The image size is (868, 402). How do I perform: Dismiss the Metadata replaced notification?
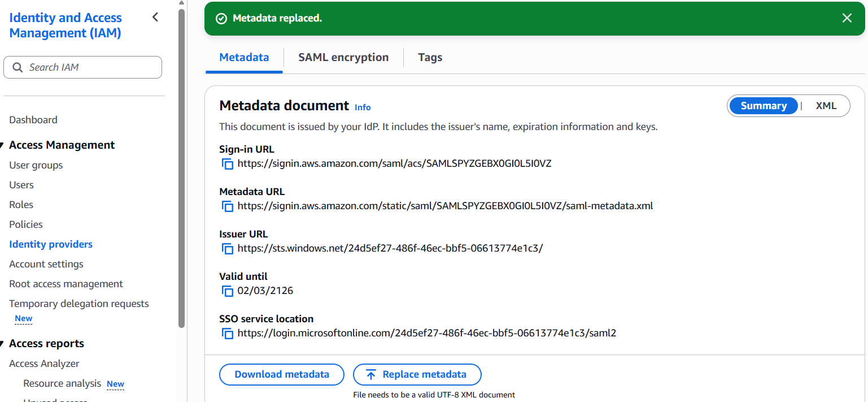(847, 18)
